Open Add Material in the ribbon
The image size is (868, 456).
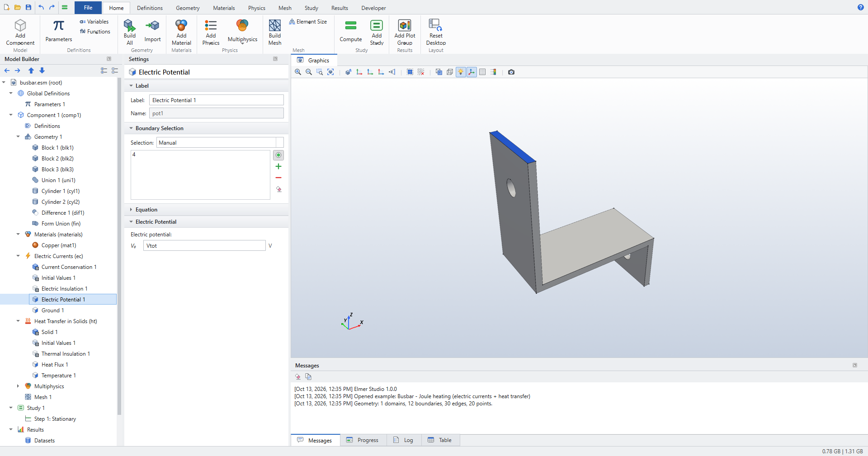coord(181,32)
